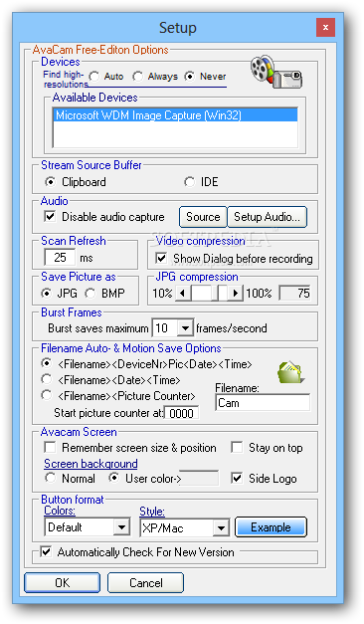This screenshot has height=624, width=364.
Task: Click the Scan Refresh ms field
Action: (x=60, y=258)
